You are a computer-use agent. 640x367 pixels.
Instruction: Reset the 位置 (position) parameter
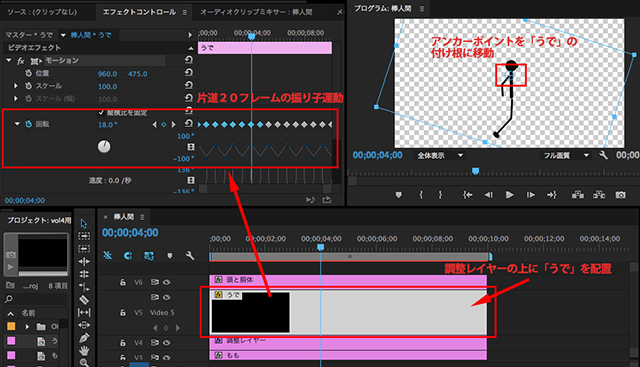[x=189, y=73]
